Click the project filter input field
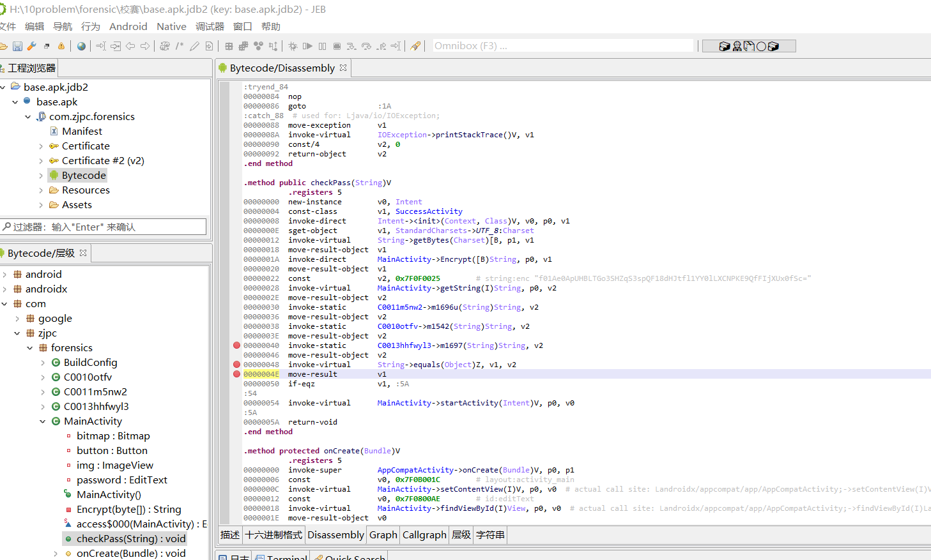 point(104,227)
